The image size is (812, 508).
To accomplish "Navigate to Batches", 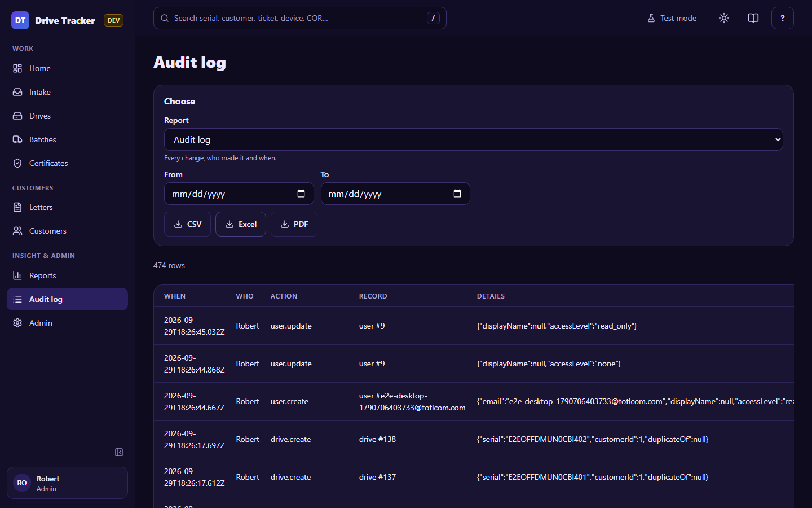I will (x=67, y=139).
